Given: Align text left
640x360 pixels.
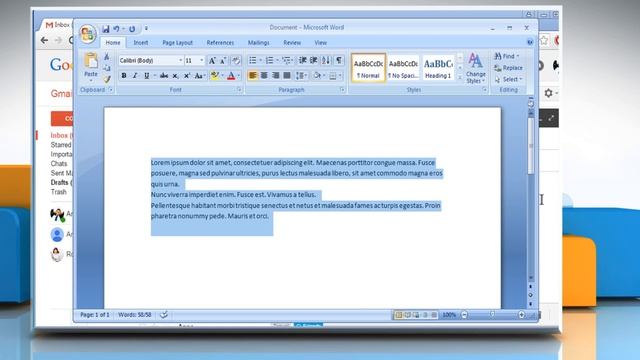Looking at the screenshot, I should 253,76.
